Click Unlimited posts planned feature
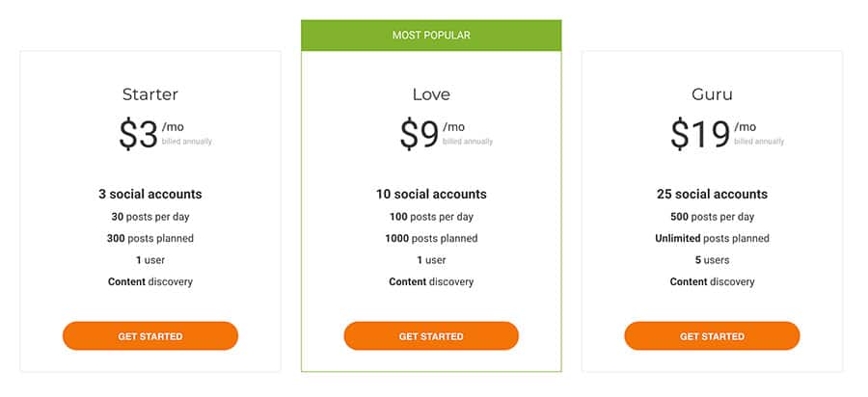The height and width of the screenshot is (397, 868). click(x=712, y=238)
